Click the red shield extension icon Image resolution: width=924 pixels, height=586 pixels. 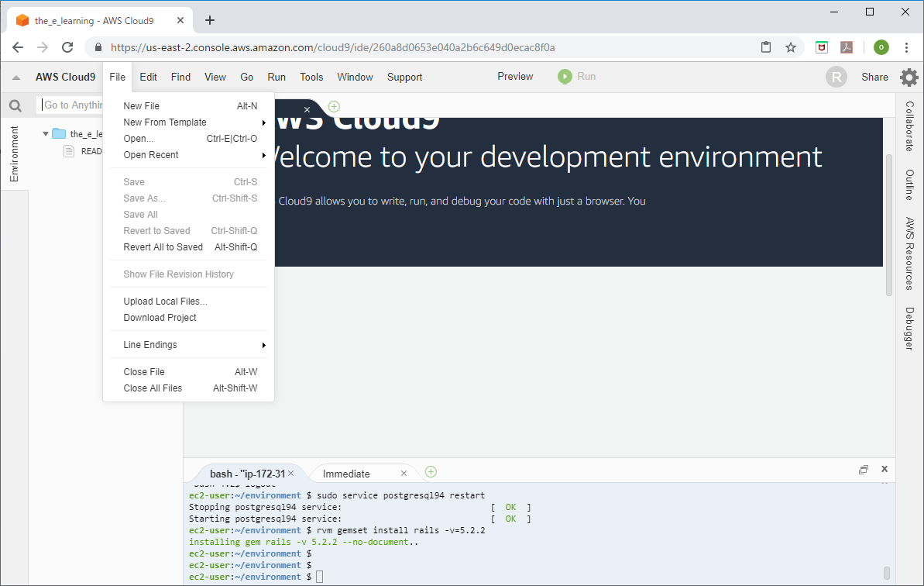(822, 47)
